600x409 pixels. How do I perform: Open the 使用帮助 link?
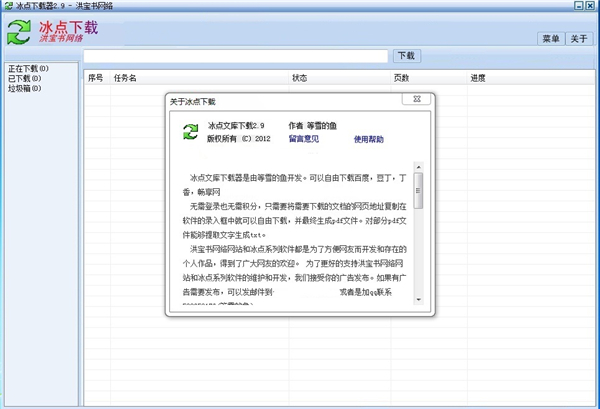pos(368,139)
